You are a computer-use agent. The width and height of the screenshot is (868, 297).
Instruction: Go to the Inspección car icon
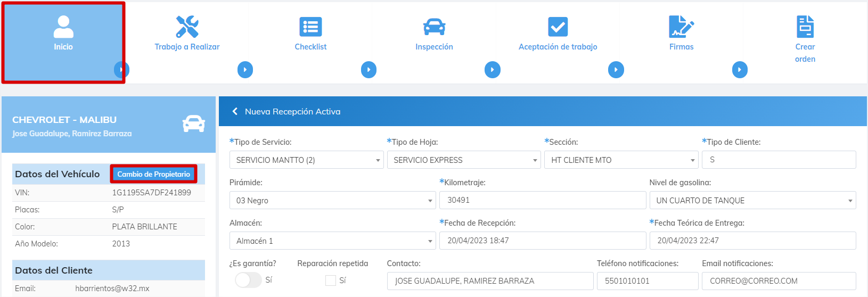(434, 26)
